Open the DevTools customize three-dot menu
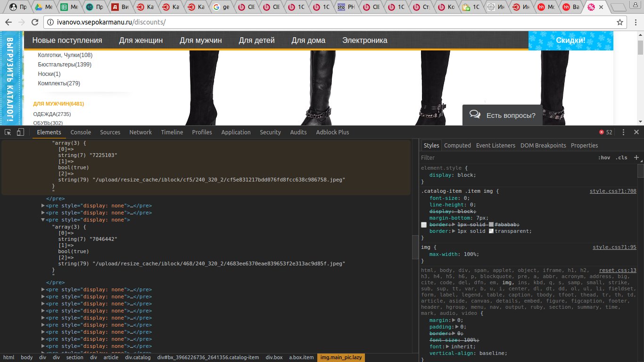Screen dimensions: 644x362 [x=623, y=132]
